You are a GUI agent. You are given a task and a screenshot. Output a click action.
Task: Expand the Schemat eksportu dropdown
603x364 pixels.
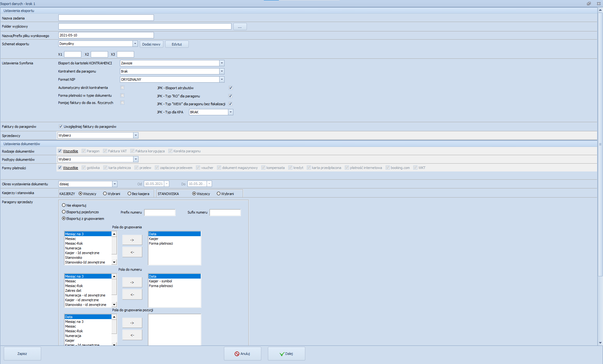coord(135,44)
